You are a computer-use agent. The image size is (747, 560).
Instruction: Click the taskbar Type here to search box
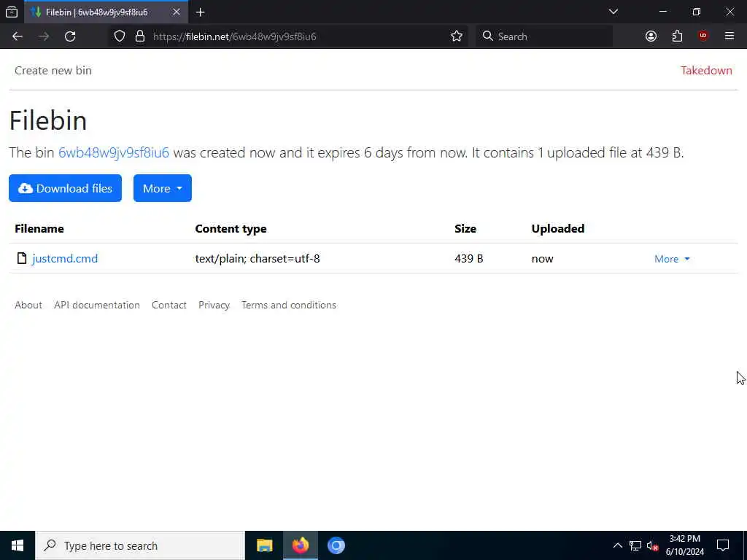[140, 545]
